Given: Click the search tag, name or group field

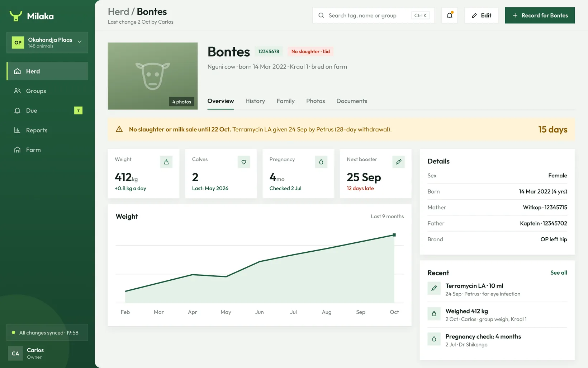Looking at the screenshot, I should (373, 15).
